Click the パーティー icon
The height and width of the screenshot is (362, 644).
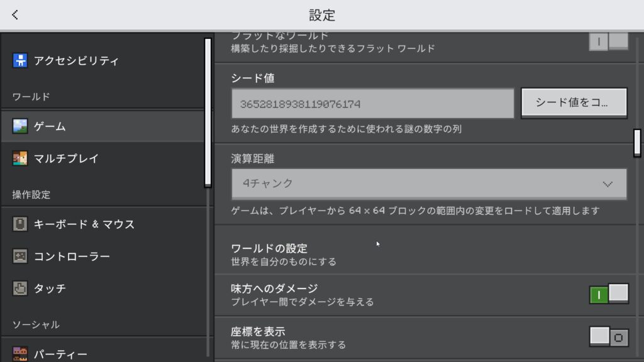point(19,354)
